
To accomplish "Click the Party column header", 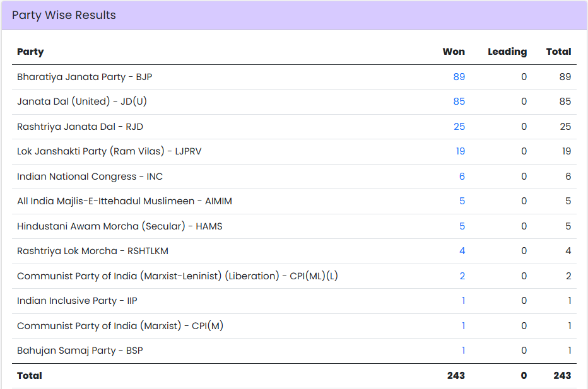I will click(x=30, y=52).
